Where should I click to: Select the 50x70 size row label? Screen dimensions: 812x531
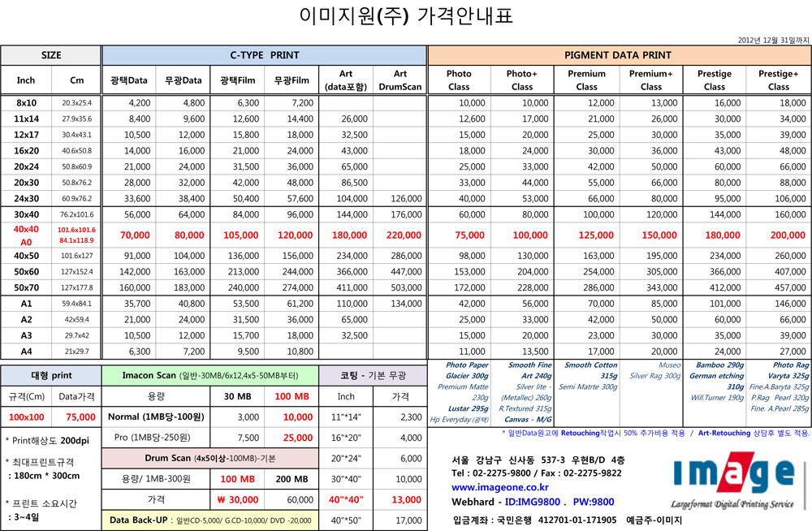pos(26,287)
